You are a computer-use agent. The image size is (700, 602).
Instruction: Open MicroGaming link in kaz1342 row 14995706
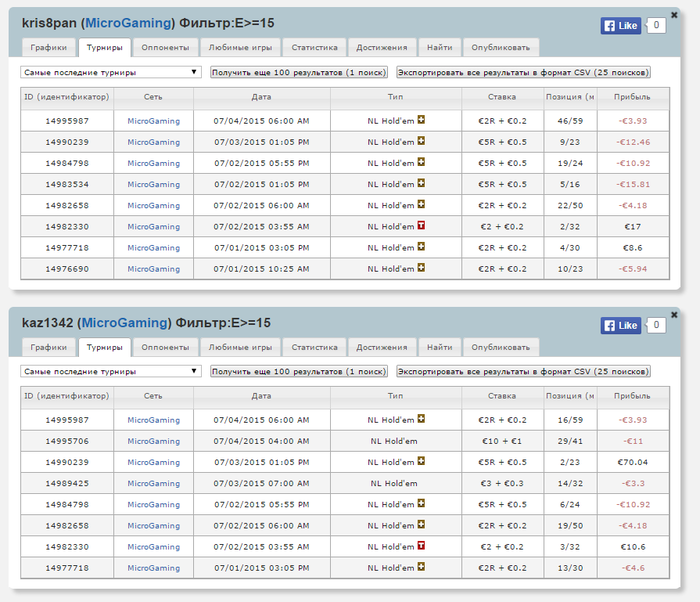tap(154, 441)
